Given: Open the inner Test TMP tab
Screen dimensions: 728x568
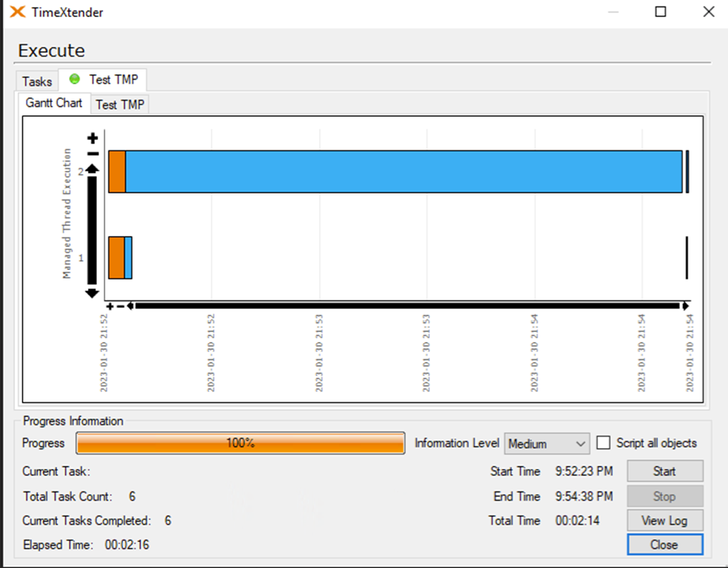Looking at the screenshot, I should tap(120, 104).
